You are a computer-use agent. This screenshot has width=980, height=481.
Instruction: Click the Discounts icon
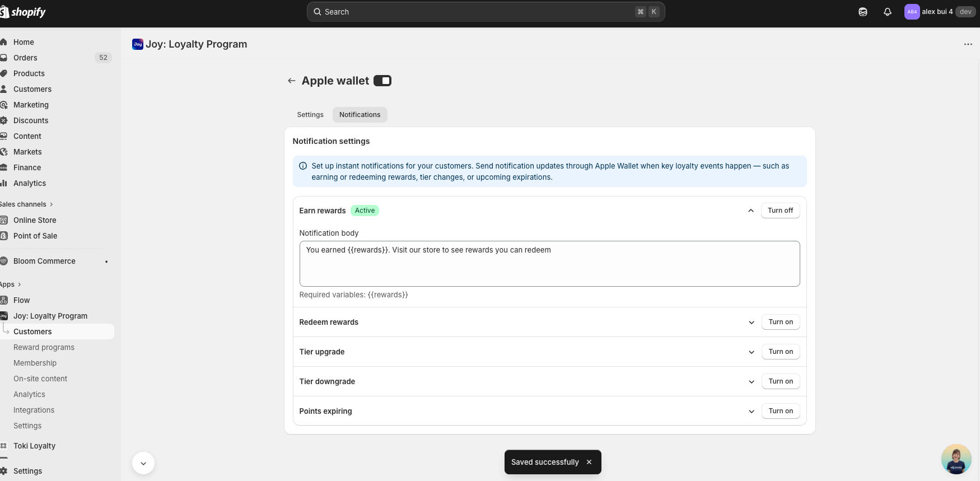click(x=3, y=120)
